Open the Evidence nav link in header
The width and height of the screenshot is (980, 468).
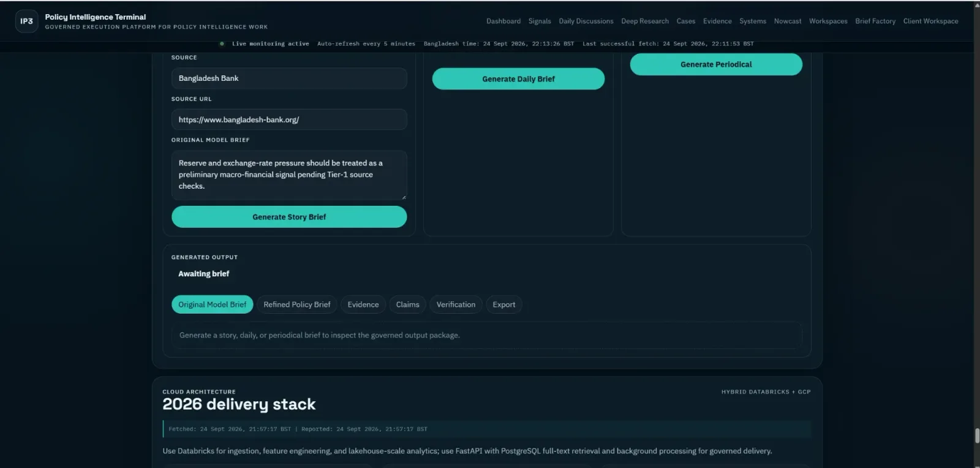tap(717, 21)
